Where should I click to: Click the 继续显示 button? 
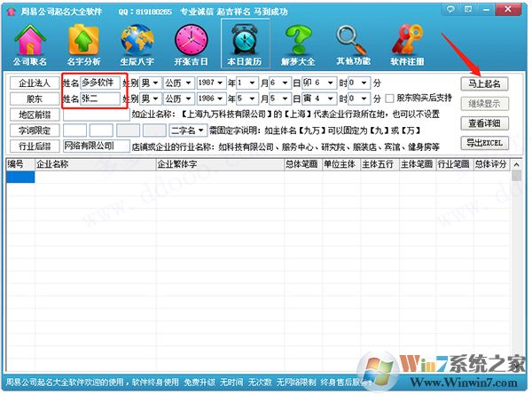point(484,104)
